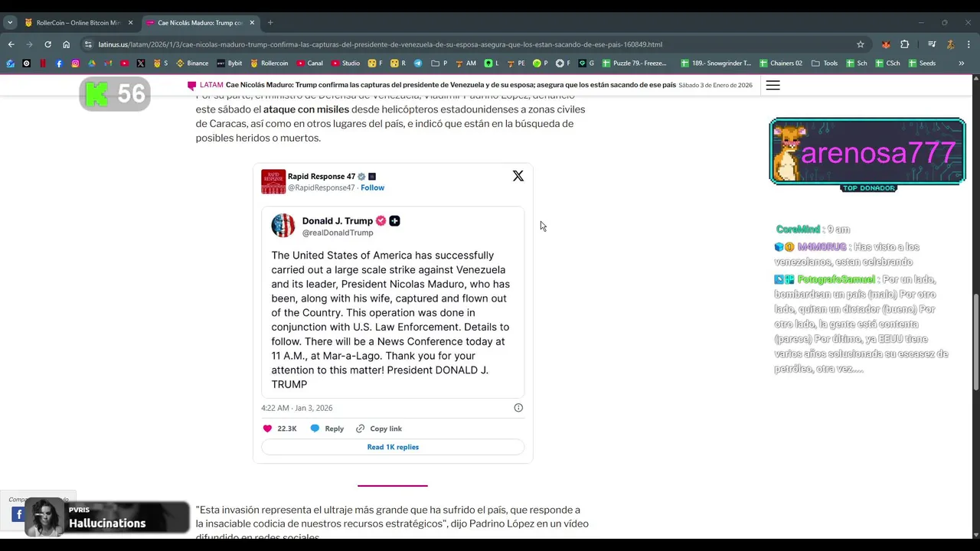Click the 'ataque con misiles' bold text
This screenshot has height=551, width=980.
tap(306, 109)
